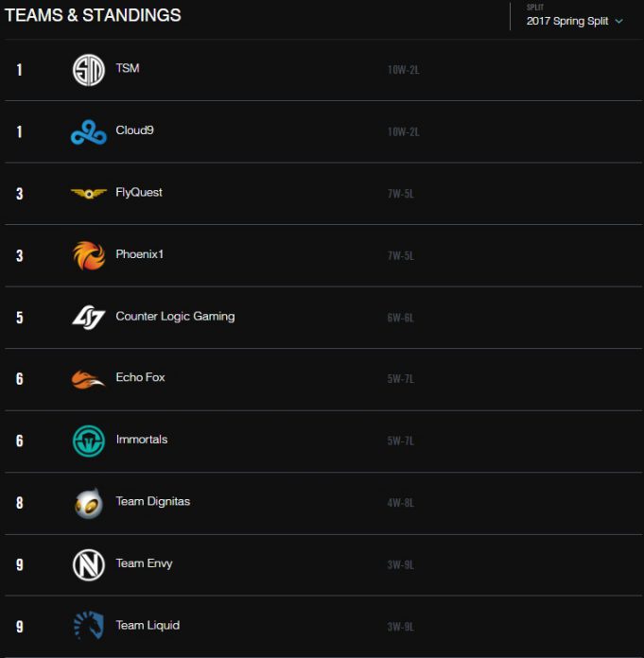The width and height of the screenshot is (644, 658).
Task: Open the TSM team name link
Action: [x=128, y=68]
